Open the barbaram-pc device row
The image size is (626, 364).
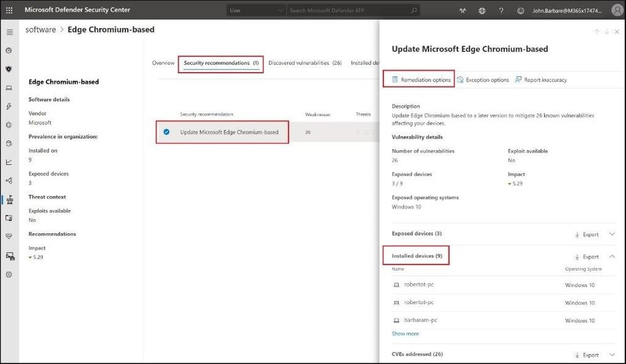[x=503, y=320]
